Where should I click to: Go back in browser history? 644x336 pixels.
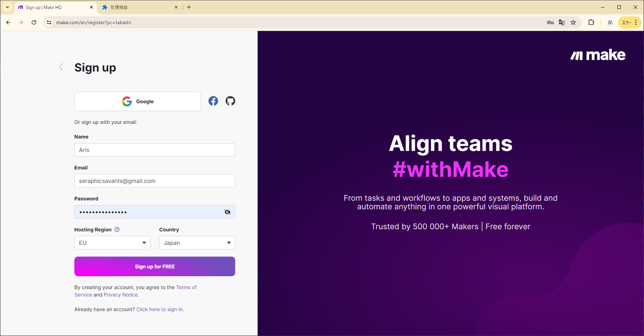pos(8,23)
